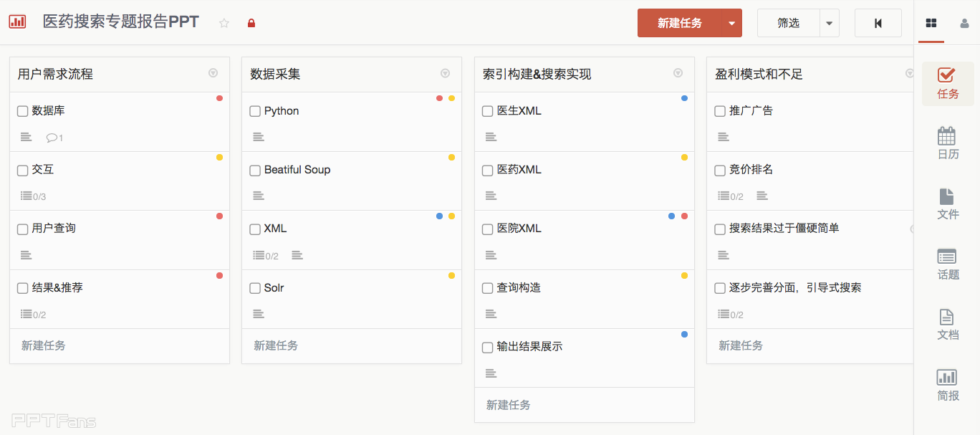
Task: Click the member profile icon at top right
Action: click(964, 23)
